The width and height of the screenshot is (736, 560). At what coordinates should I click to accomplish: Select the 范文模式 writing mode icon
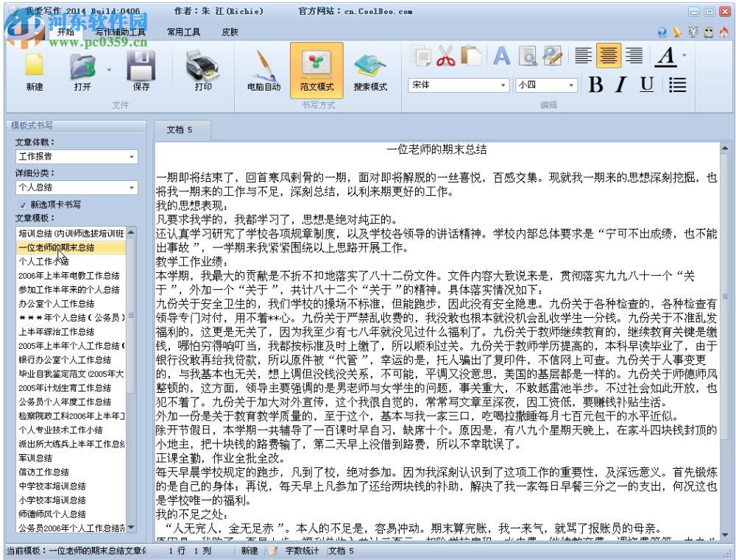coord(316,70)
